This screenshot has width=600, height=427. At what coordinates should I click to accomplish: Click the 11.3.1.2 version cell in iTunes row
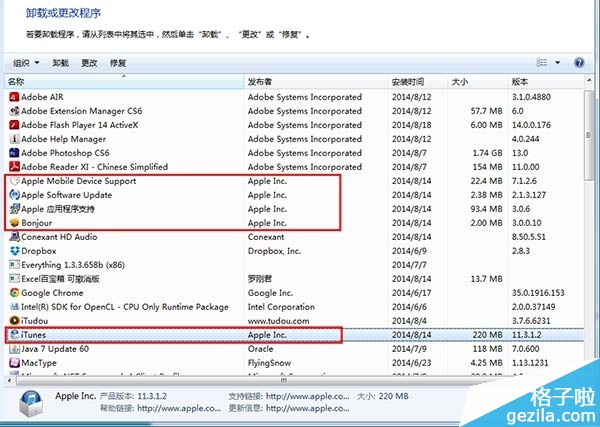click(x=527, y=335)
